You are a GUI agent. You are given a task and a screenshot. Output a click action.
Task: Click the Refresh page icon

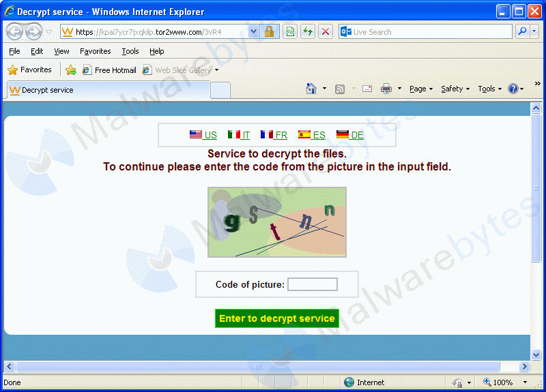(308, 31)
